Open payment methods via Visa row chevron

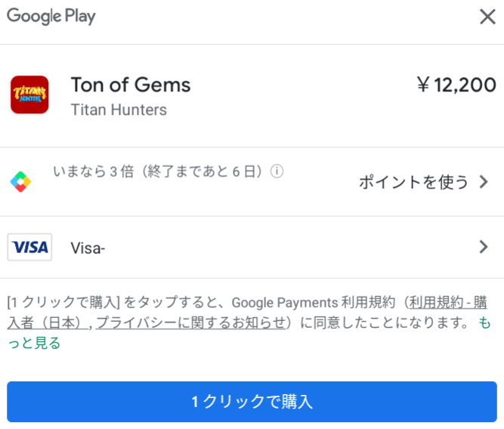pyautogui.click(x=485, y=247)
